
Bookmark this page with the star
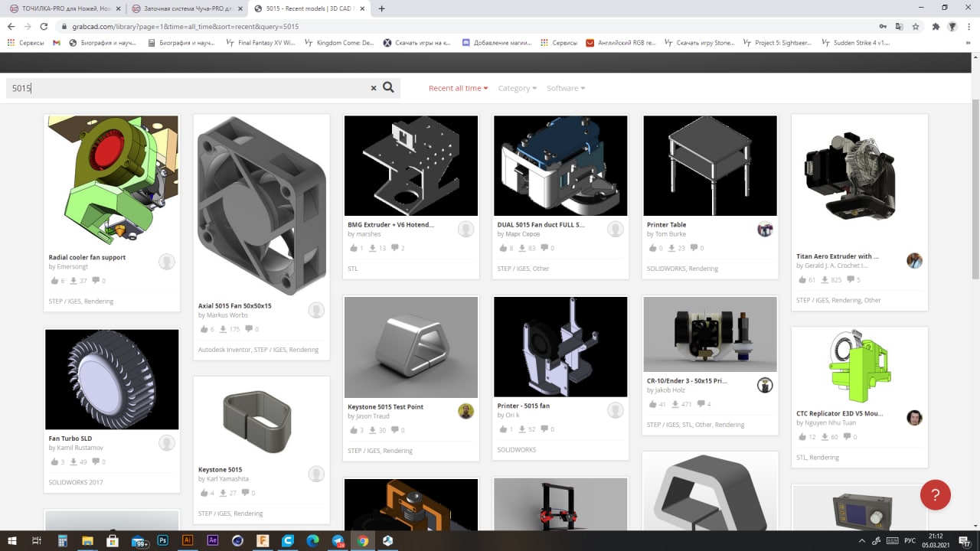click(x=916, y=26)
